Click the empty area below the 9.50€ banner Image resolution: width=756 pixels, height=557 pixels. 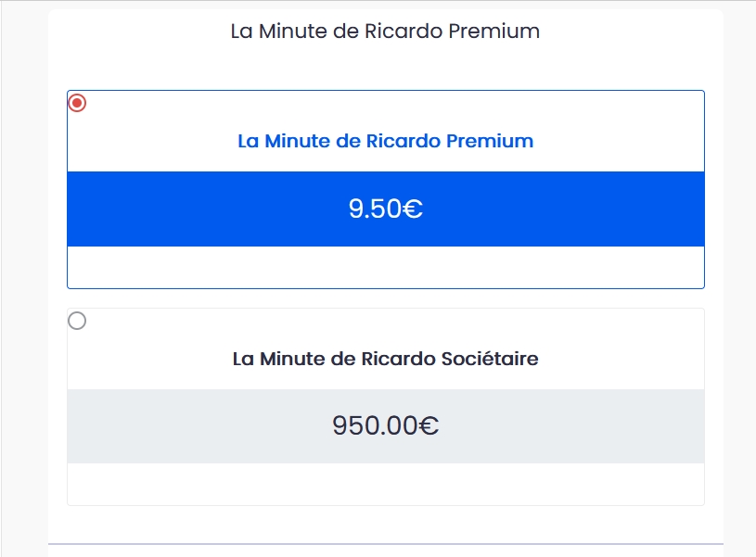pyautogui.click(x=385, y=266)
